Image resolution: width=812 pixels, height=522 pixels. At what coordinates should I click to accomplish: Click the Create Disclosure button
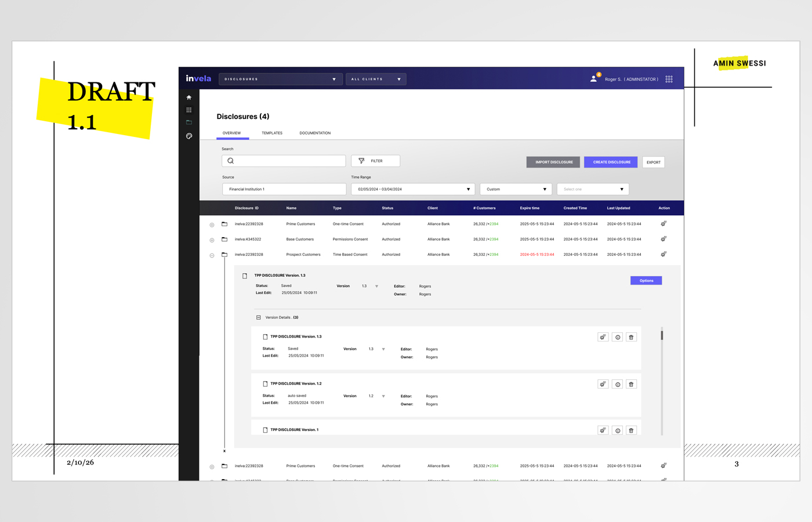coord(611,162)
